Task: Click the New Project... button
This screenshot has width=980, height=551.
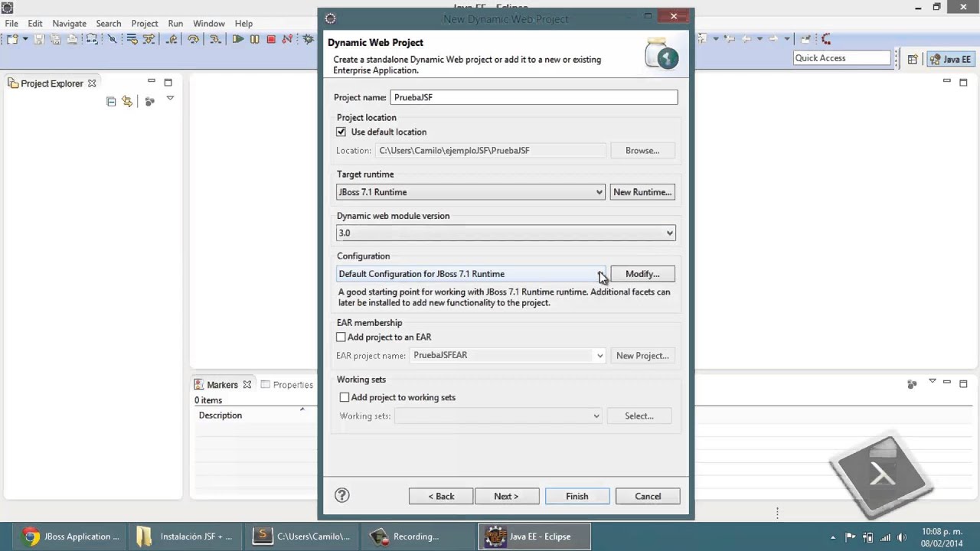Action: (x=642, y=356)
